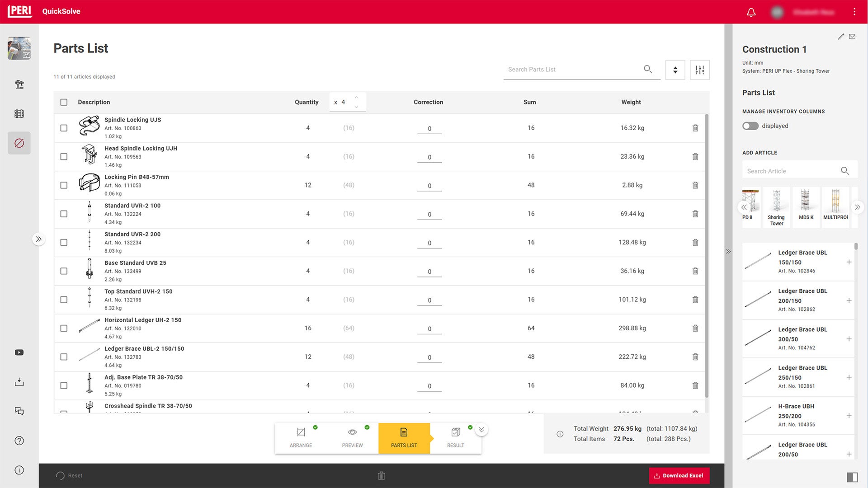Open the filter settings icon above the parts table
Screen dimensions: 868x488
(699, 70)
